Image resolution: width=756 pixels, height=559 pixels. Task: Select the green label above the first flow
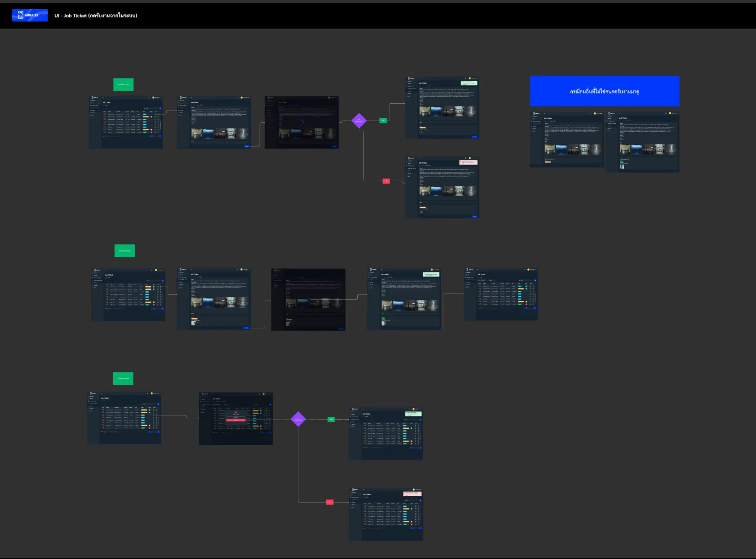[123, 84]
